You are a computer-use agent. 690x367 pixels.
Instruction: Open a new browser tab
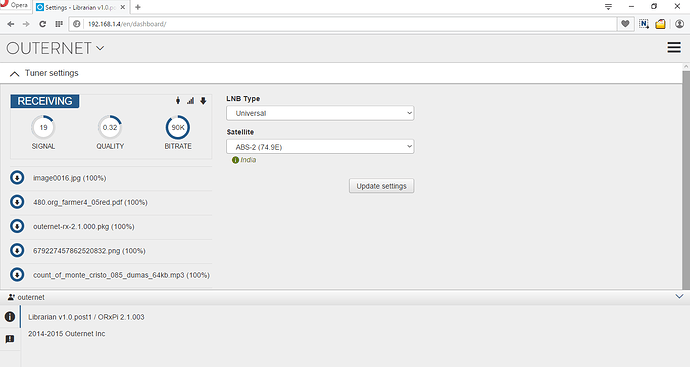pos(138,7)
